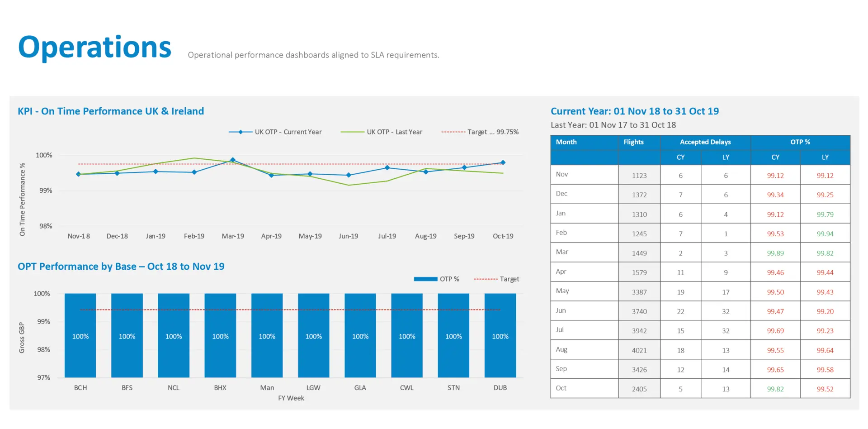The width and height of the screenshot is (868, 429).
Task: Click the Mar CY OTP value 99.89
Action: tap(775, 253)
